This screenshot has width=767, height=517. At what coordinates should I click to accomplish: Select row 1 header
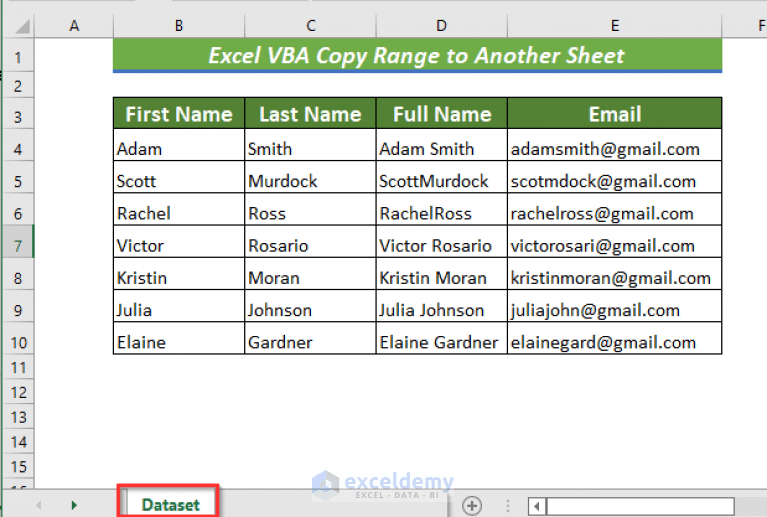tap(18, 56)
